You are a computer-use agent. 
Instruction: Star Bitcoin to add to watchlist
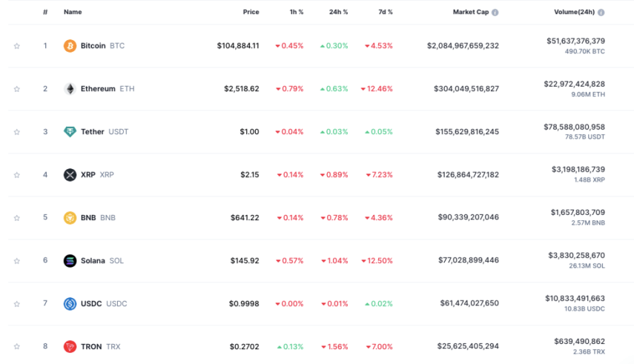coord(17,46)
